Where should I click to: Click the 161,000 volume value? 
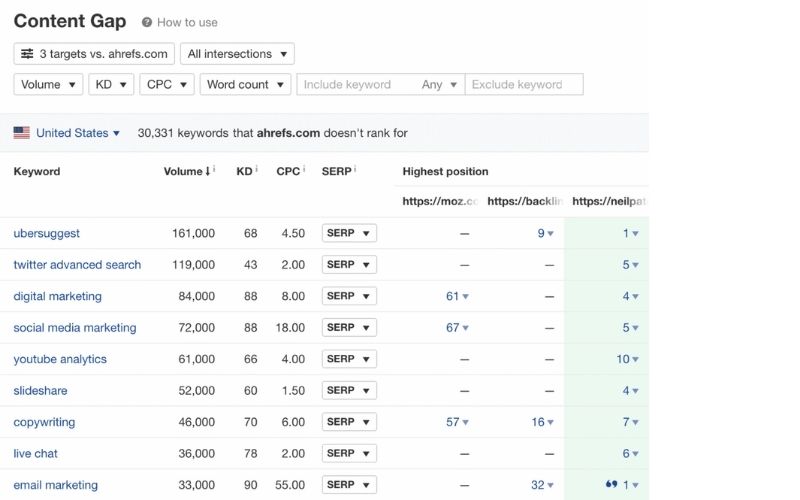[x=193, y=233]
